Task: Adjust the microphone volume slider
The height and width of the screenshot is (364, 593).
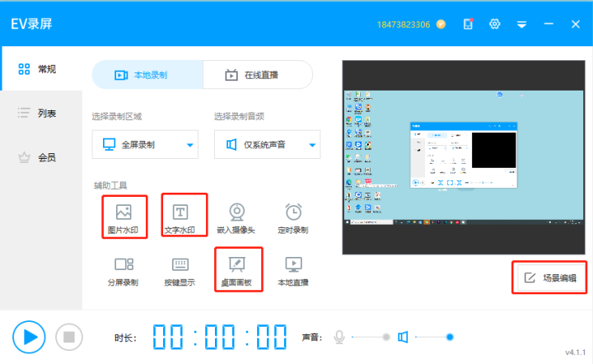Action: 371,337
